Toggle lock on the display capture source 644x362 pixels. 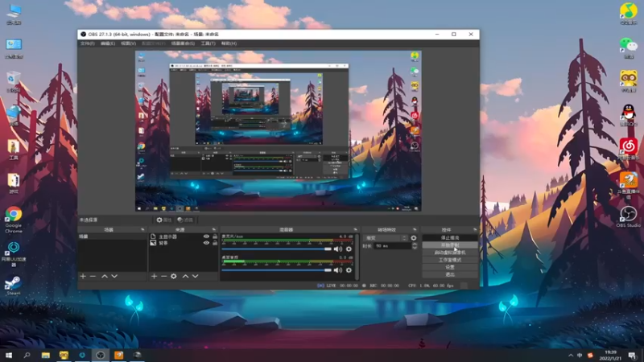click(215, 237)
